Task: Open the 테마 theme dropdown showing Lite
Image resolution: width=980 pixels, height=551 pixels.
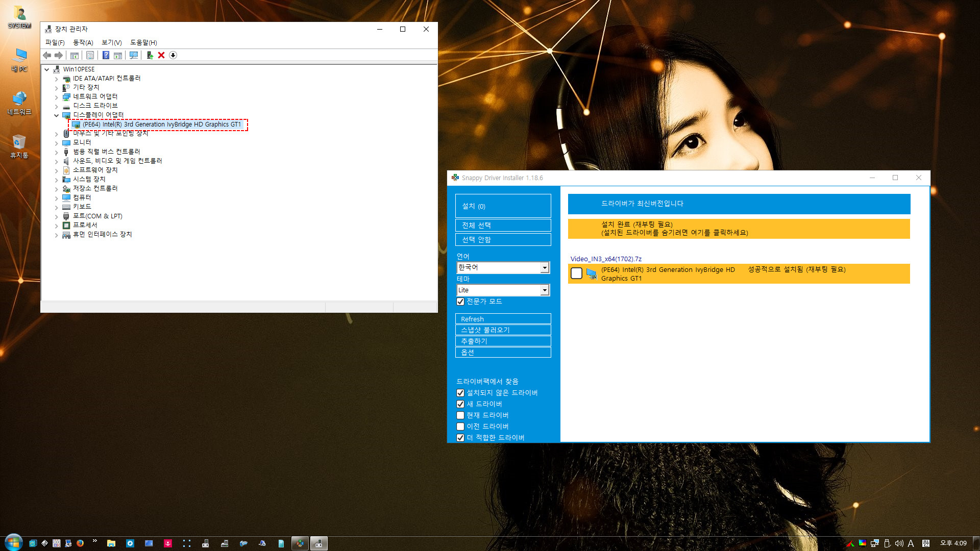Action: click(x=503, y=290)
